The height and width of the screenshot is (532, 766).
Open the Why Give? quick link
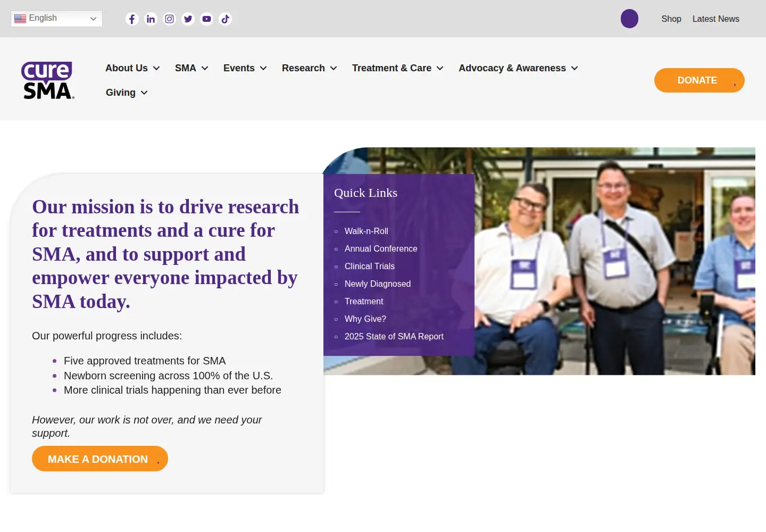[365, 319]
